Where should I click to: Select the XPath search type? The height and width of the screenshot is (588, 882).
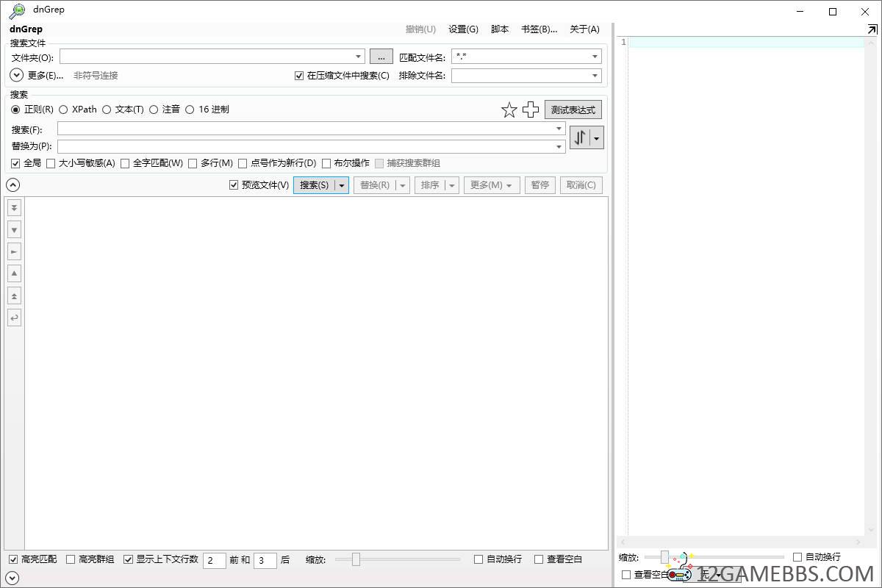tap(63, 110)
